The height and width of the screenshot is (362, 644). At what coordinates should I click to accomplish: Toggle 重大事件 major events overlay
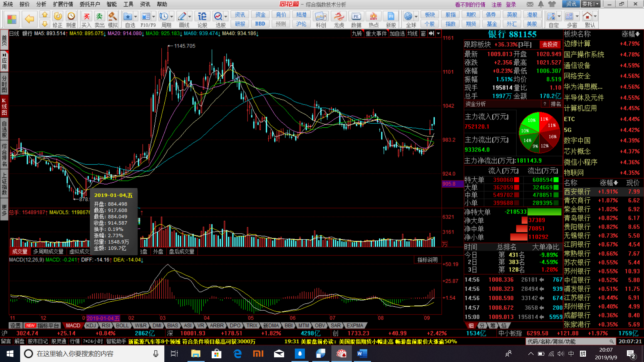(376, 34)
